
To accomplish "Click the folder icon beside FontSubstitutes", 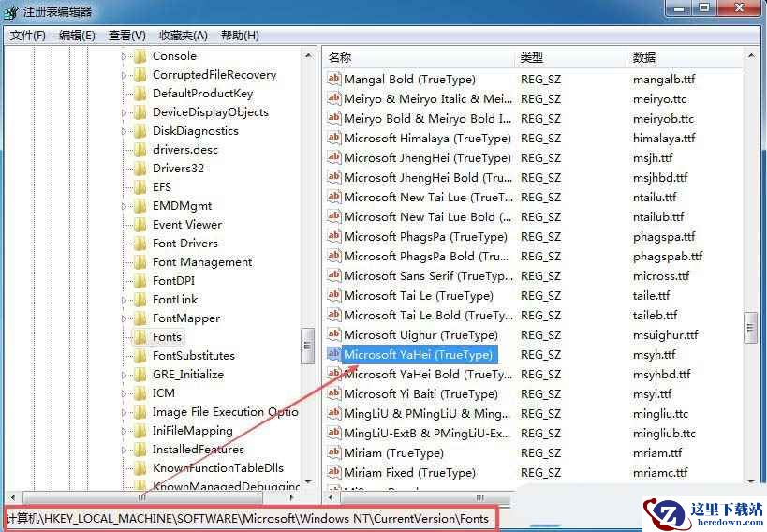I will [x=140, y=356].
